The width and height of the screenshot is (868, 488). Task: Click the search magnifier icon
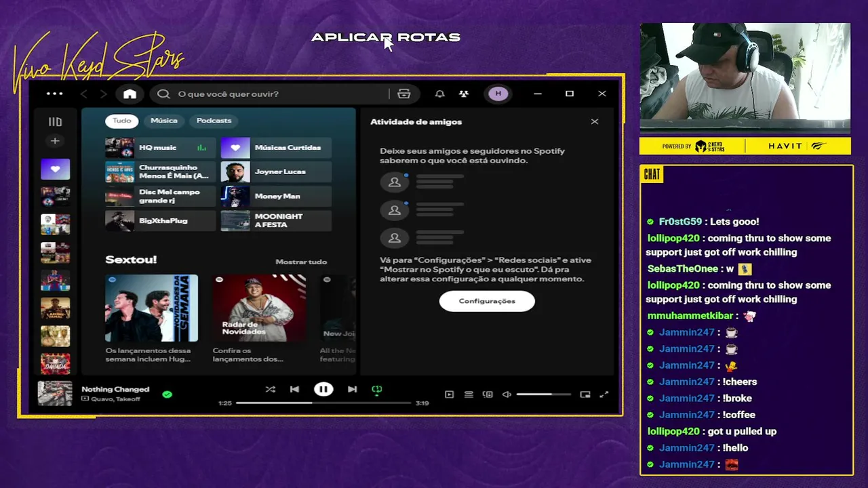click(163, 94)
